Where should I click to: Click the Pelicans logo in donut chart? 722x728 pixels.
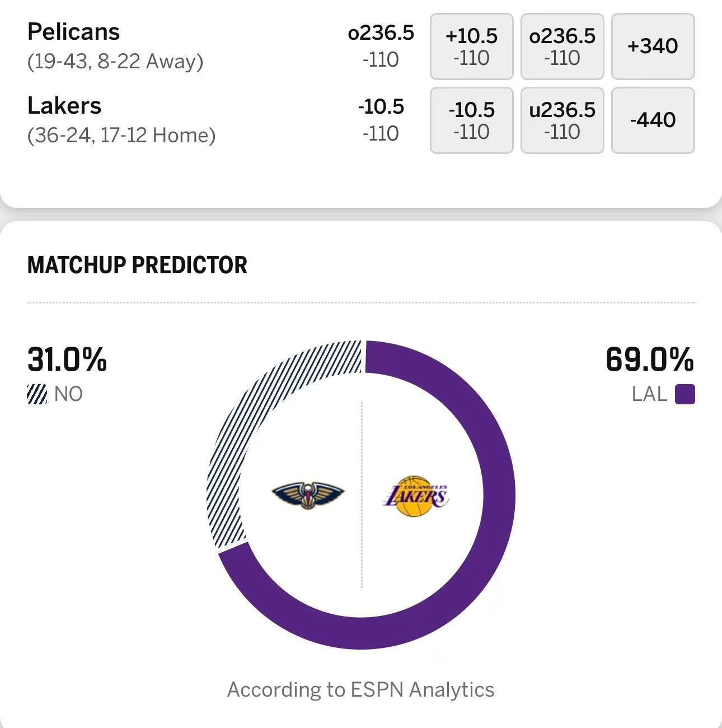pyautogui.click(x=308, y=494)
